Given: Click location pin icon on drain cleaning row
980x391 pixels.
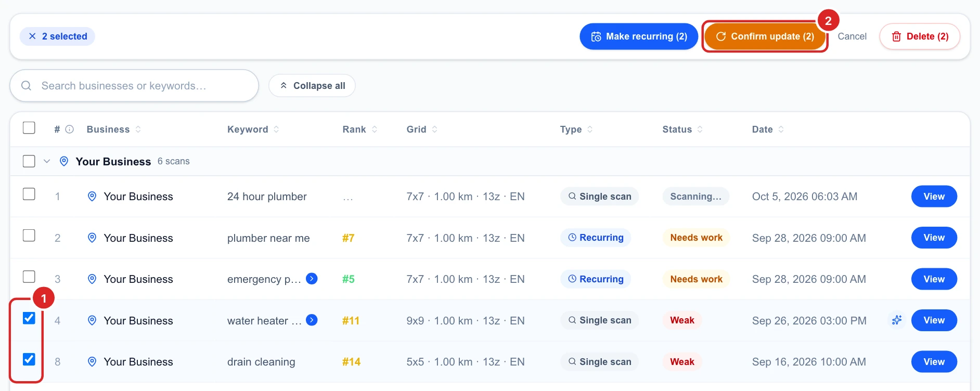Looking at the screenshot, I should coord(92,362).
